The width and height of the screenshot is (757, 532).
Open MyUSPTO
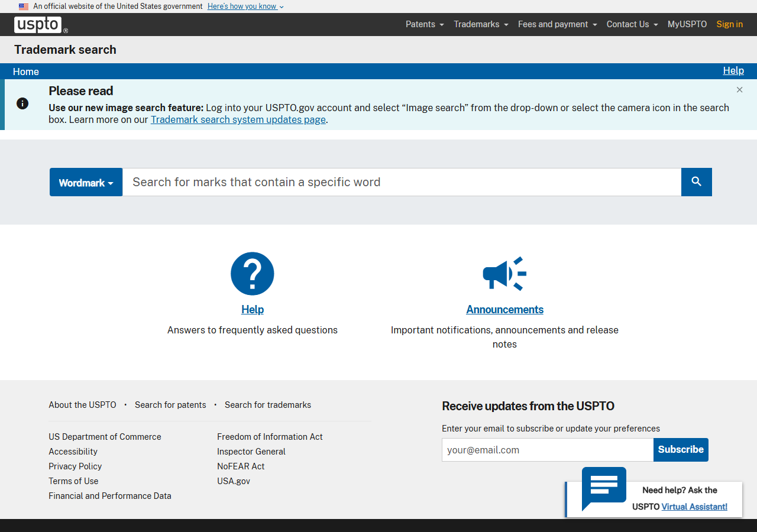tap(687, 24)
